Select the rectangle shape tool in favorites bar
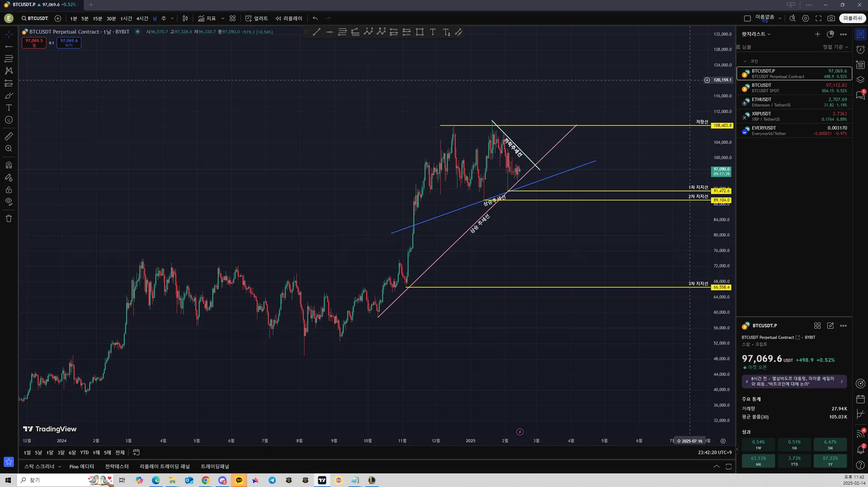Screen dimensions: 868x487 pyautogui.click(x=420, y=32)
